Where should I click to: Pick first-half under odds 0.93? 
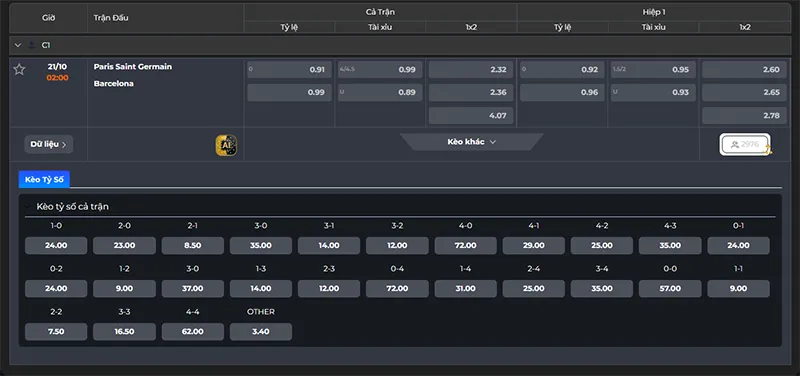[653, 92]
